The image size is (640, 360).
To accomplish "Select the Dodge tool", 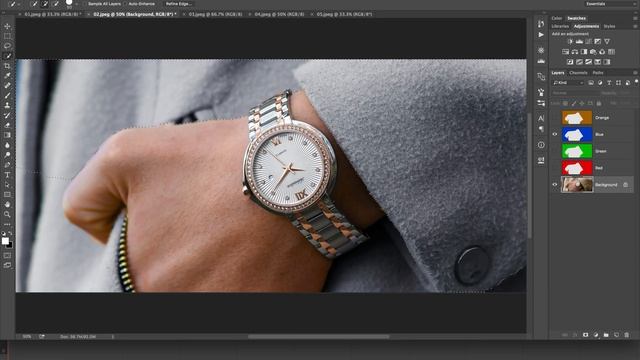I will click(7, 155).
